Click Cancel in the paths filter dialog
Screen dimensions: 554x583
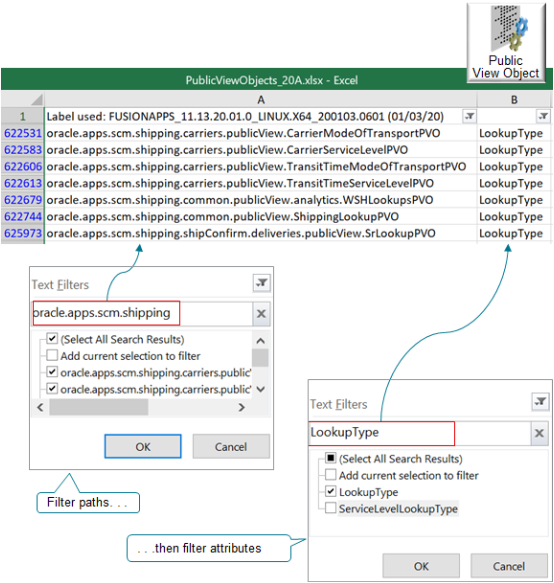click(231, 447)
